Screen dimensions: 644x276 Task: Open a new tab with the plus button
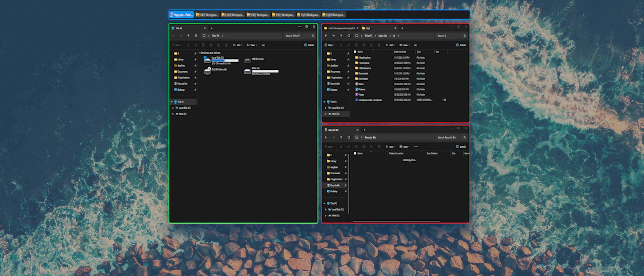[211, 28]
